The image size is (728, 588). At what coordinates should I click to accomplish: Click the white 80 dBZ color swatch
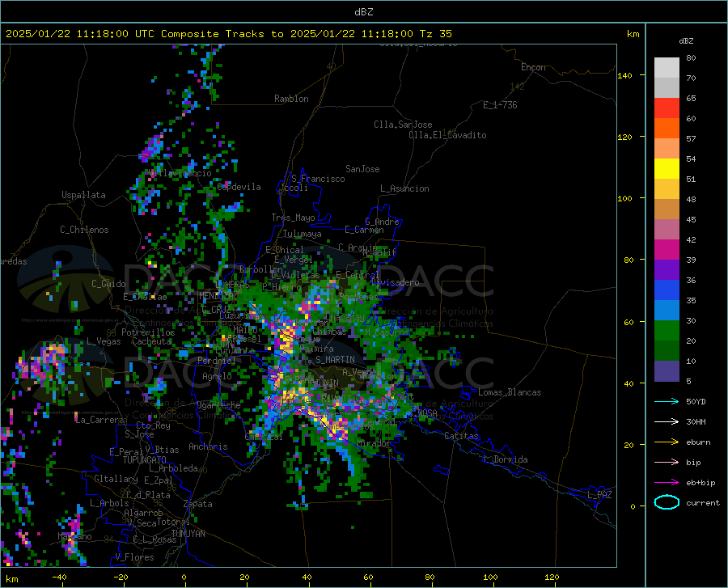(667, 67)
